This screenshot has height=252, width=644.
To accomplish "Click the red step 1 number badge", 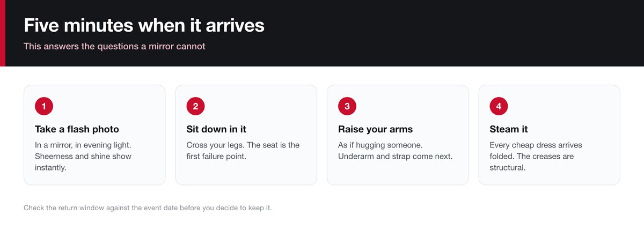I will click(43, 106).
